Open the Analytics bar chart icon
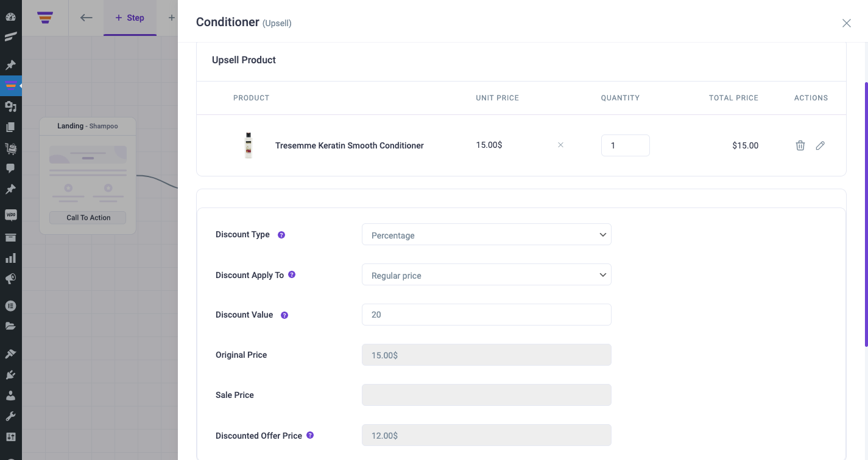The height and width of the screenshot is (460, 868). [x=10, y=258]
